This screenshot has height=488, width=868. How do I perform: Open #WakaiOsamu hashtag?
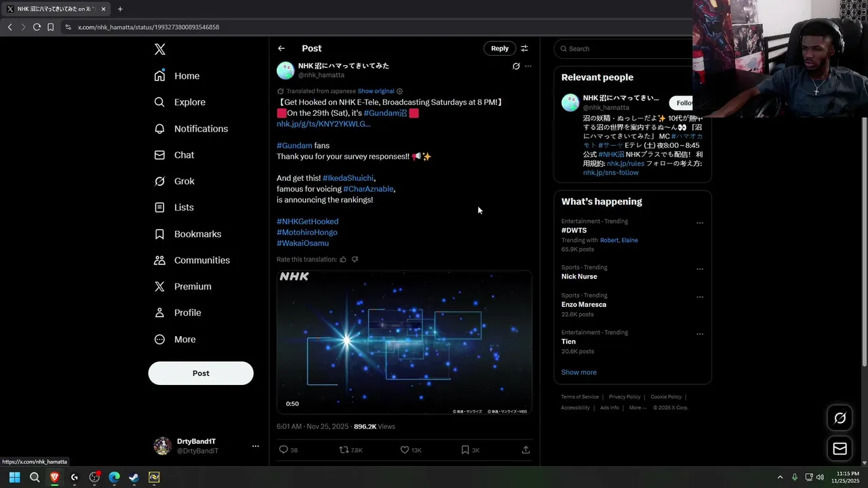pos(302,243)
